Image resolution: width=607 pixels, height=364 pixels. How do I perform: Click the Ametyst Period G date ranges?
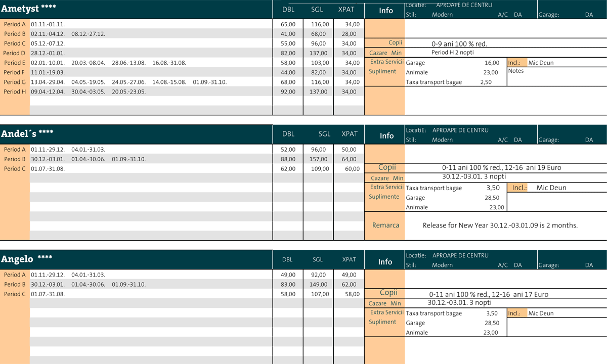click(128, 82)
